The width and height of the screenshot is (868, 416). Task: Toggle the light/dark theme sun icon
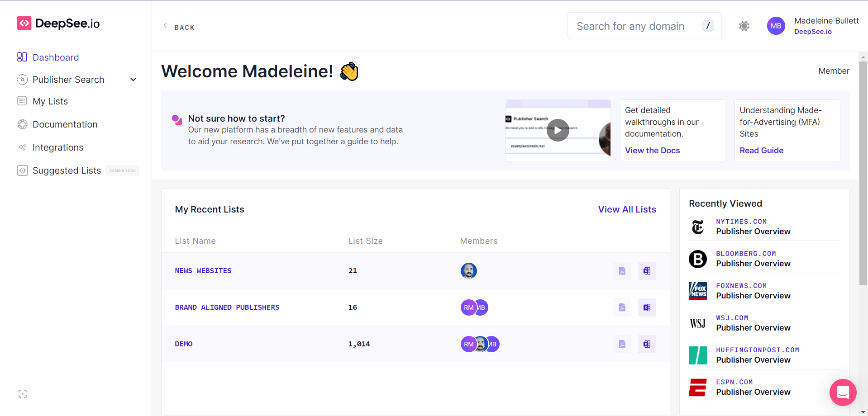[744, 26]
